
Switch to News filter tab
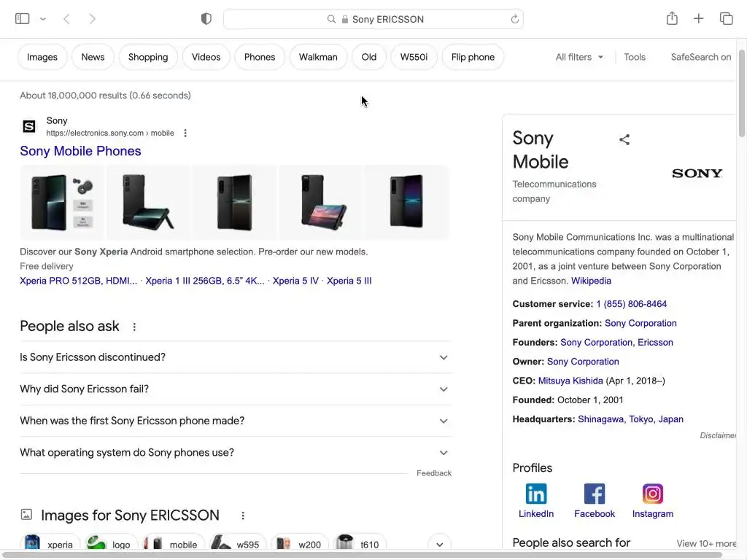pos(93,57)
